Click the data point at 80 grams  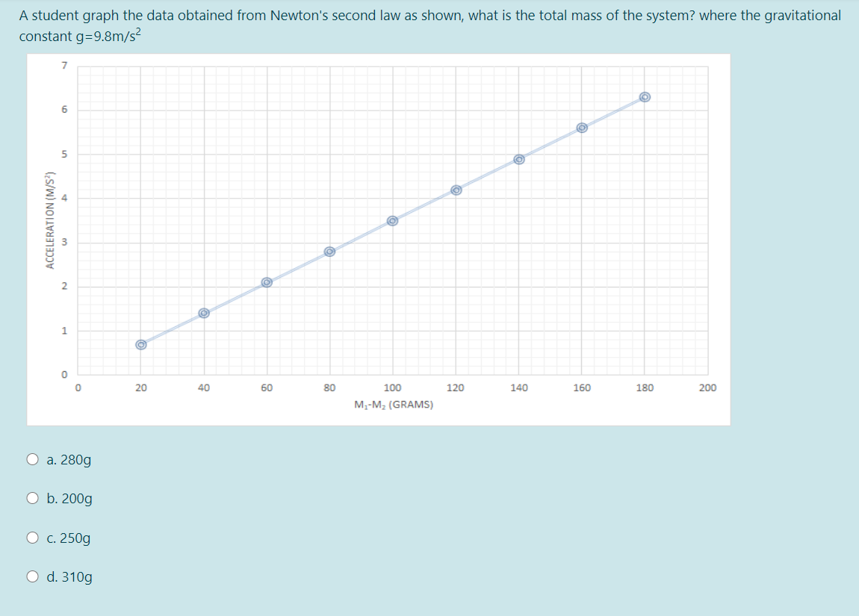(x=330, y=252)
